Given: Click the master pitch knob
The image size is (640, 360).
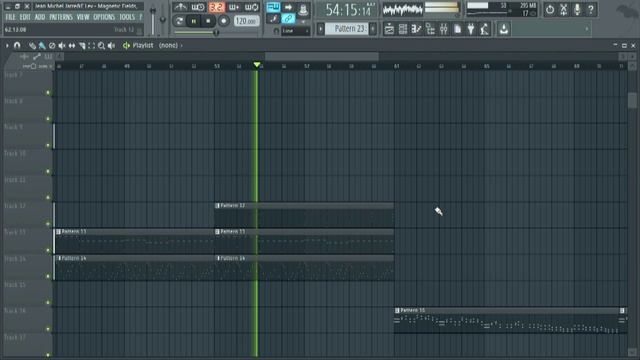Looking at the screenshot, I should click(x=163, y=19).
